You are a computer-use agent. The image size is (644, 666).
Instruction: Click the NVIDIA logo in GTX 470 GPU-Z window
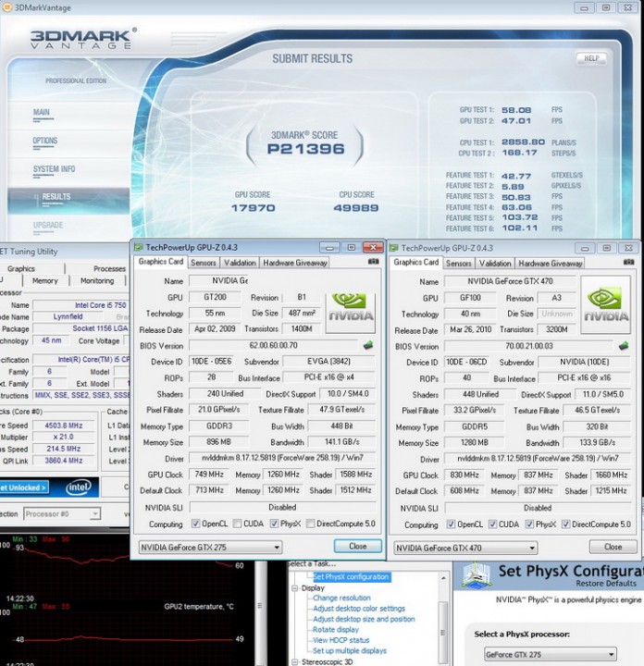coord(606,304)
